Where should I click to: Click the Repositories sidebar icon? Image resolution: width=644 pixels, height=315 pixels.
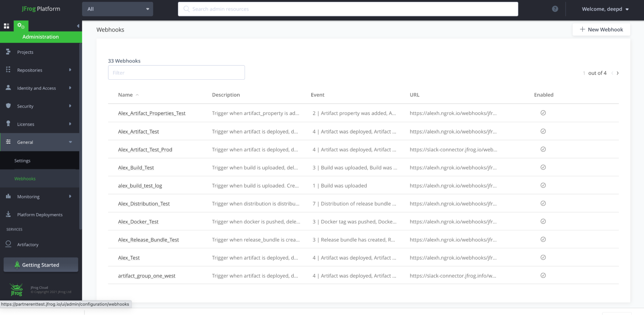(8, 70)
